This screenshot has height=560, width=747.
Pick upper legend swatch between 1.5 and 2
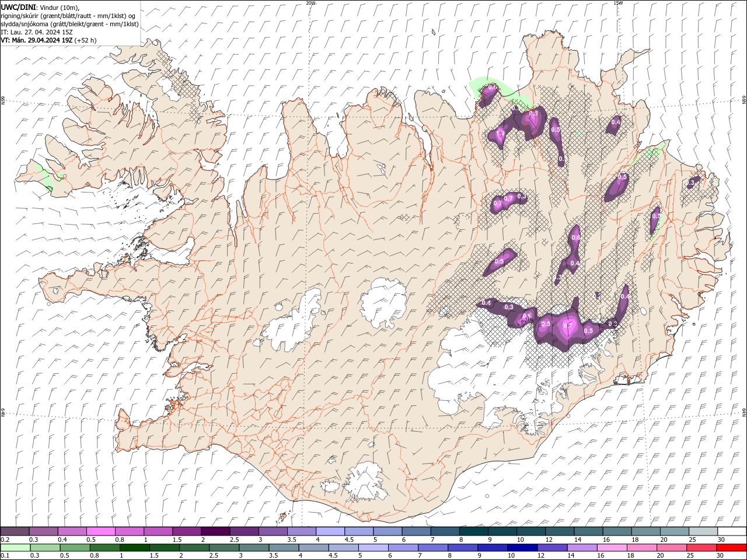tap(187, 531)
